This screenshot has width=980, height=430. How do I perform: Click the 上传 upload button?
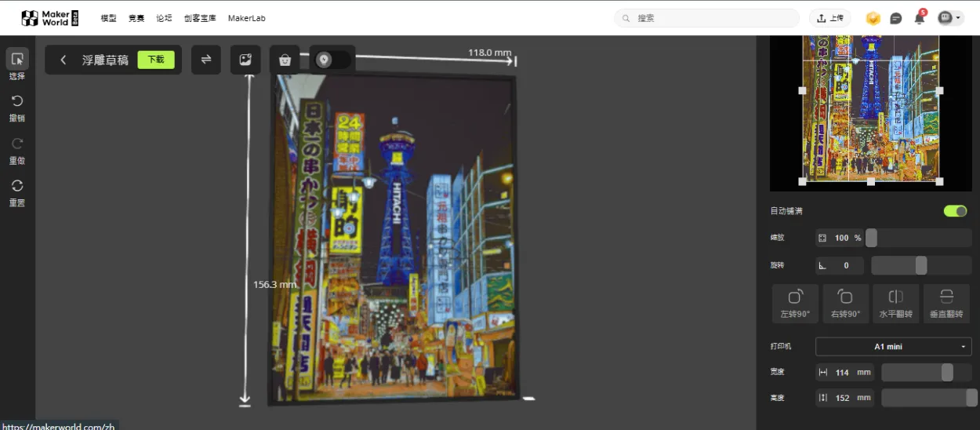click(830, 18)
